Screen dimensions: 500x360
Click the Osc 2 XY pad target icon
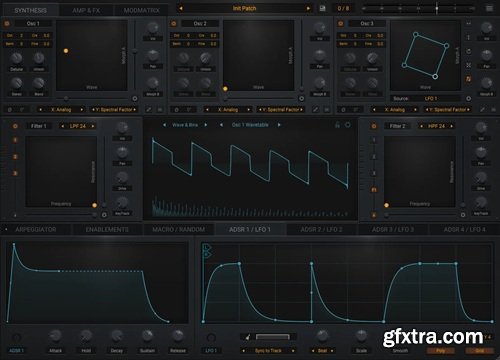(x=301, y=99)
